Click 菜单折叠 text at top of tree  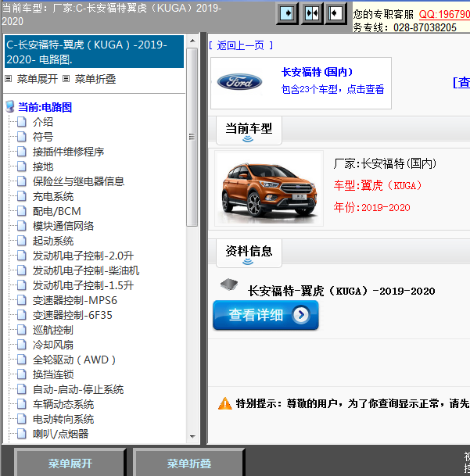pyautogui.click(x=95, y=79)
